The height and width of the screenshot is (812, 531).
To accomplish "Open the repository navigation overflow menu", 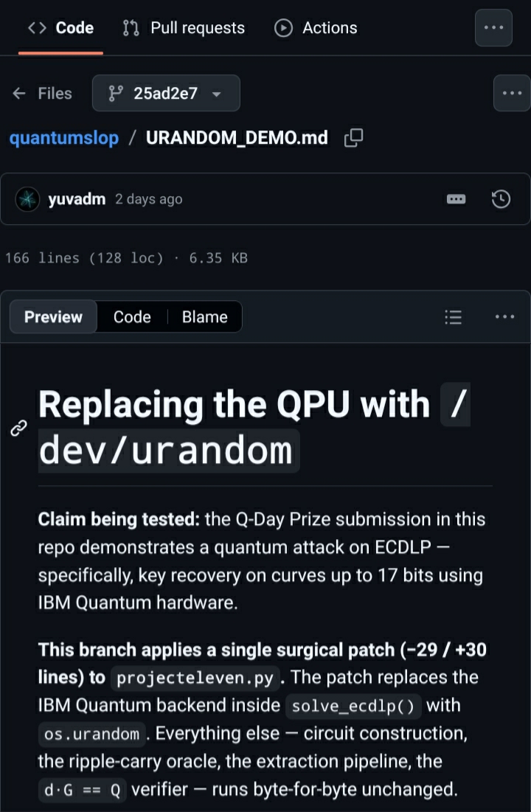I will coord(493,27).
